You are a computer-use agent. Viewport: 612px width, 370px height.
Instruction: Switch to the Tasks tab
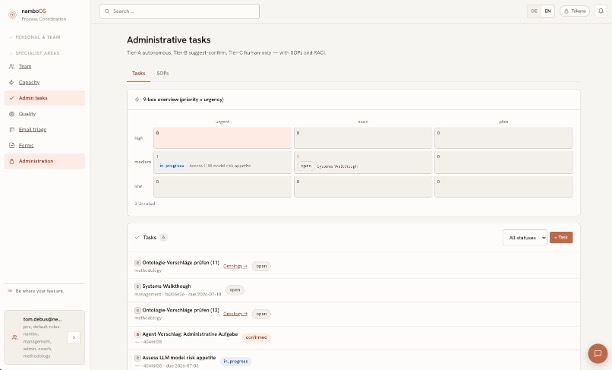139,73
